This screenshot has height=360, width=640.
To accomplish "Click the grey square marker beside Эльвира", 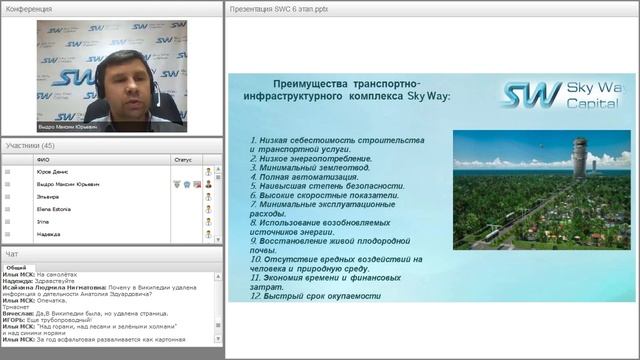I will [7, 197].
